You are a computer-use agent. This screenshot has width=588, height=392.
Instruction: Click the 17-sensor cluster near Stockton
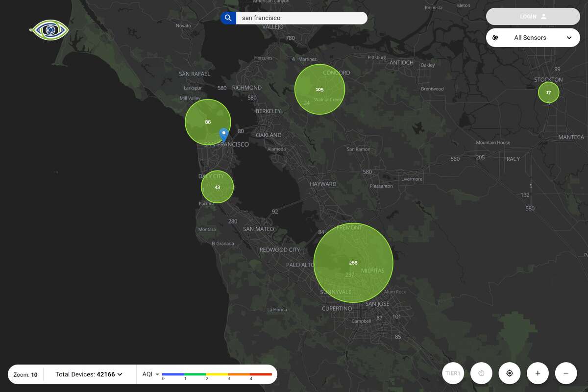pos(548,92)
